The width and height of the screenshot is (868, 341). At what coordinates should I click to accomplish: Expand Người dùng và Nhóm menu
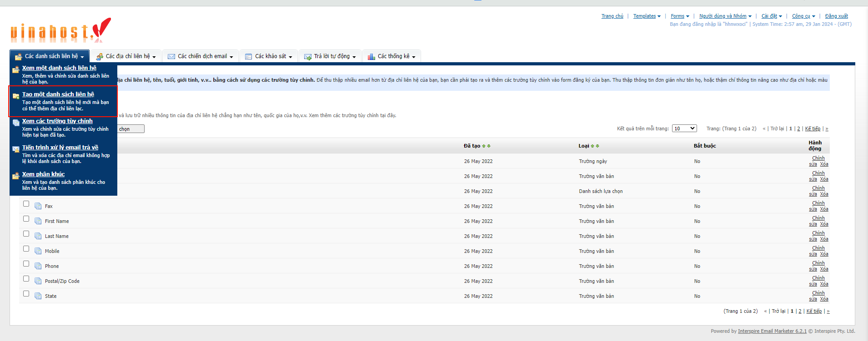pyautogui.click(x=725, y=16)
